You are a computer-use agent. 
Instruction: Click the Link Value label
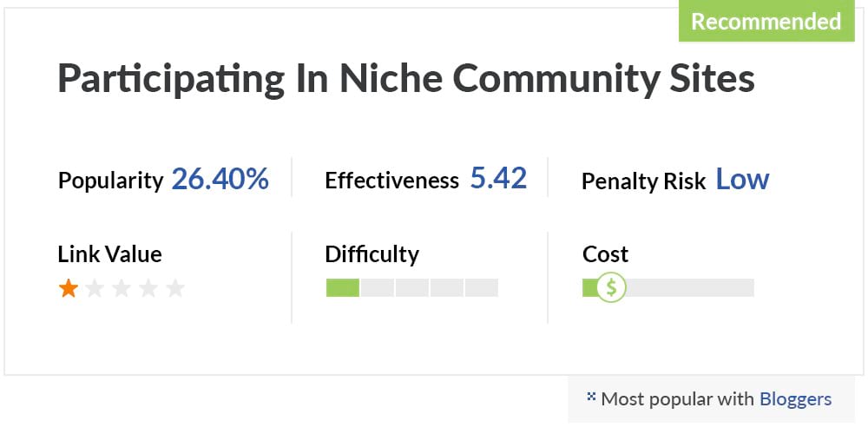[x=109, y=254]
